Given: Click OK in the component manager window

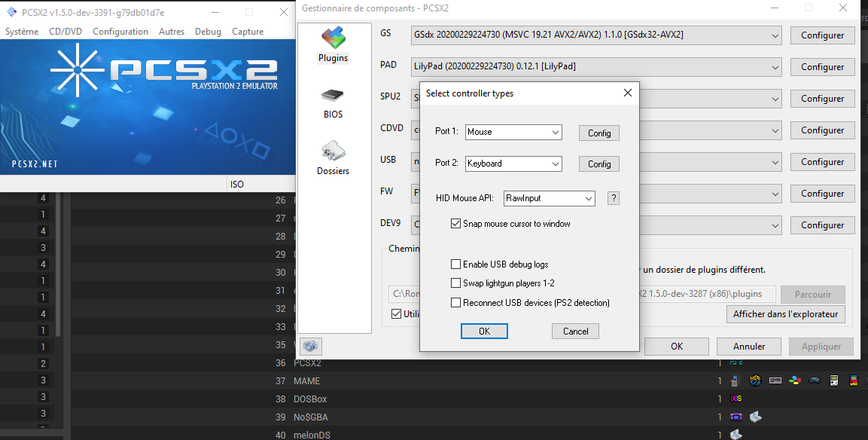Looking at the screenshot, I should (x=677, y=347).
